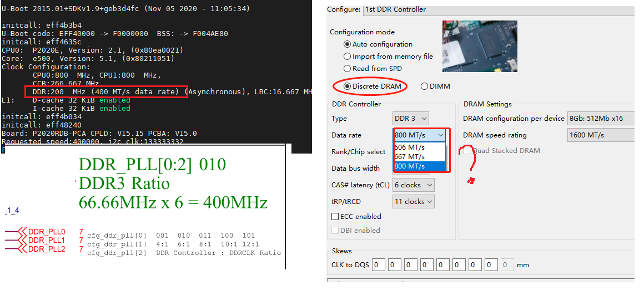Image resolution: width=644 pixels, height=296 pixels.
Task: Select the Discrete DRAM radio button
Action: [348, 86]
